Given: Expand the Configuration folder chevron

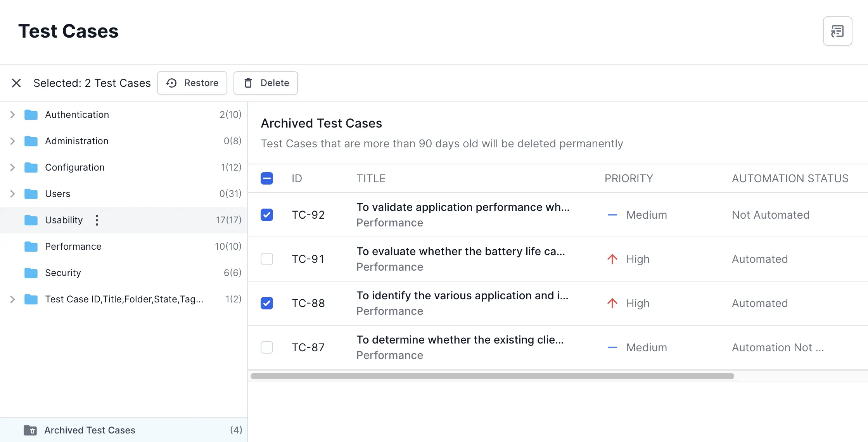Looking at the screenshot, I should pos(12,167).
